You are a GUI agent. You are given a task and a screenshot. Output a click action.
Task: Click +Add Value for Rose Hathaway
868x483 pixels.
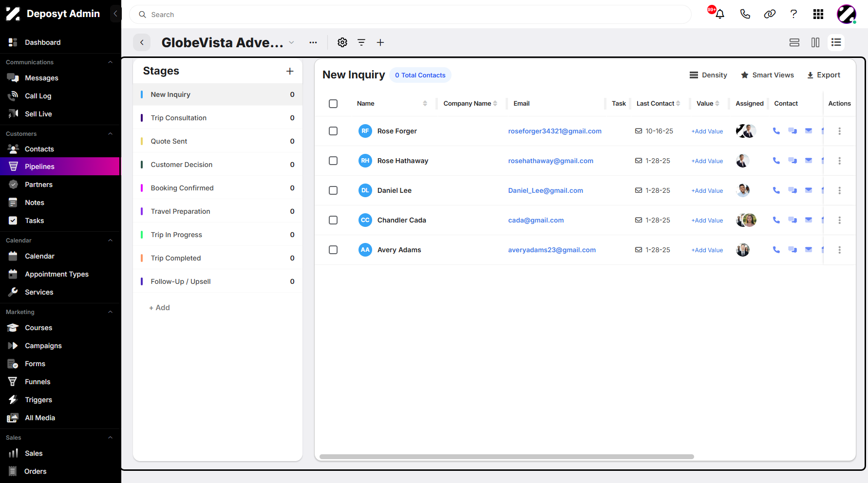707,161
